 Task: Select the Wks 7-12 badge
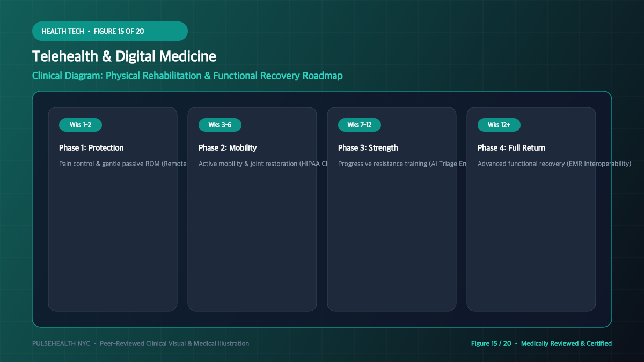(360, 125)
